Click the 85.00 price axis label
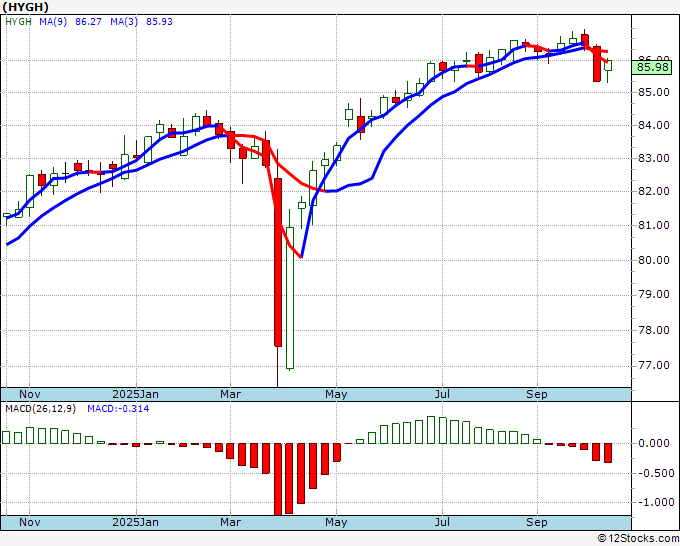This screenshot has height=546, width=680. click(x=654, y=92)
